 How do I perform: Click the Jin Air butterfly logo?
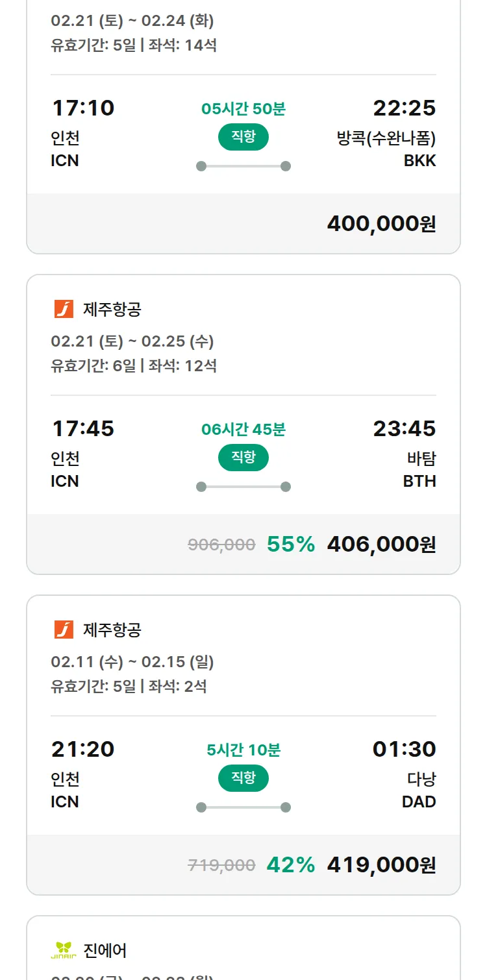click(x=64, y=950)
